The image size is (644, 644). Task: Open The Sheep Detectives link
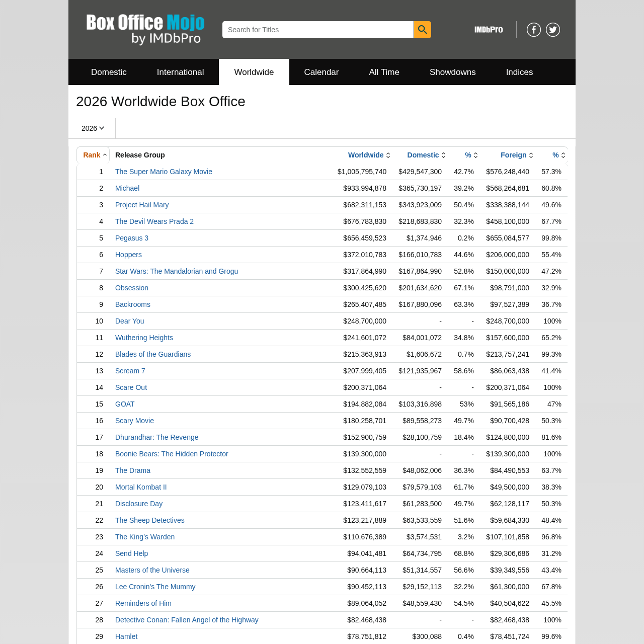pyautogui.click(x=150, y=520)
